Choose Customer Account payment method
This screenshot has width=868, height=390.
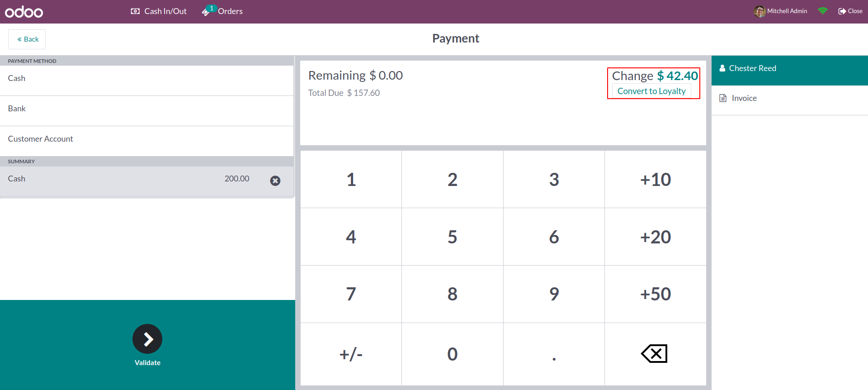pos(146,139)
